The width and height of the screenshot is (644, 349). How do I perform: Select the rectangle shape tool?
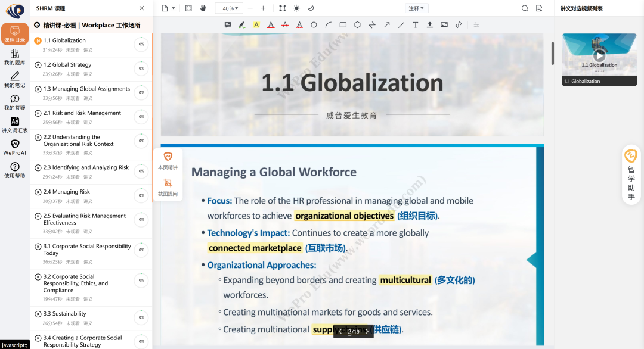pos(343,25)
